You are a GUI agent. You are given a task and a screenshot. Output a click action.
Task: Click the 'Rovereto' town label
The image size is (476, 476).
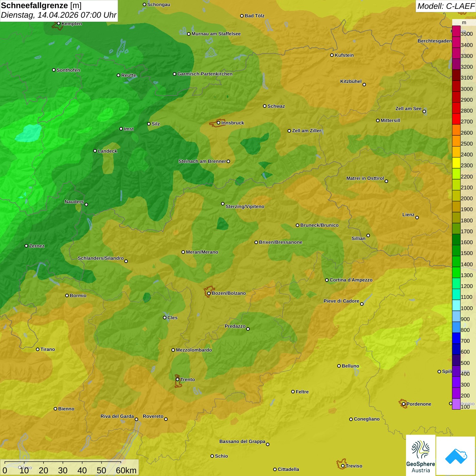point(153,416)
